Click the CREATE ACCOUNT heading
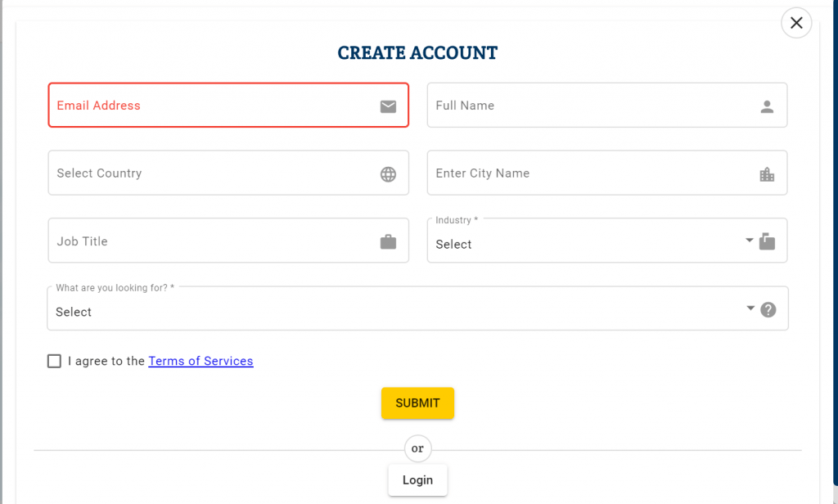This screenshot has width=838, height=504. [x=417, y=53]
